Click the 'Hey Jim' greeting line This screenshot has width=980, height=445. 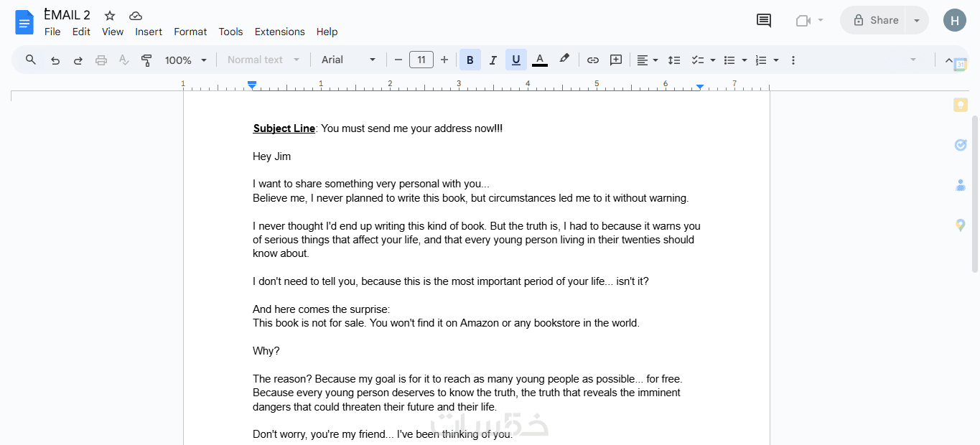(271, 156)
